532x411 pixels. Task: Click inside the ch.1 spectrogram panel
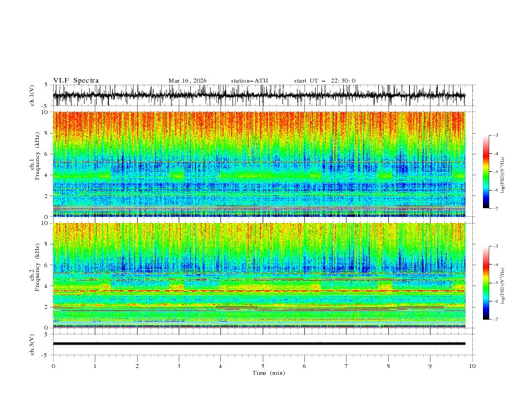pos(259,164)
